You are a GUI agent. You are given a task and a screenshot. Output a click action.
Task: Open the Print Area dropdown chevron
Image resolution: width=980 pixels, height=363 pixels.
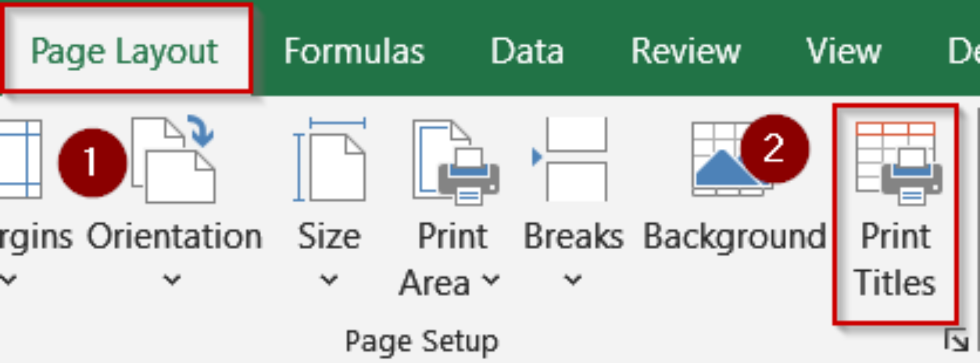coord(491,279)
